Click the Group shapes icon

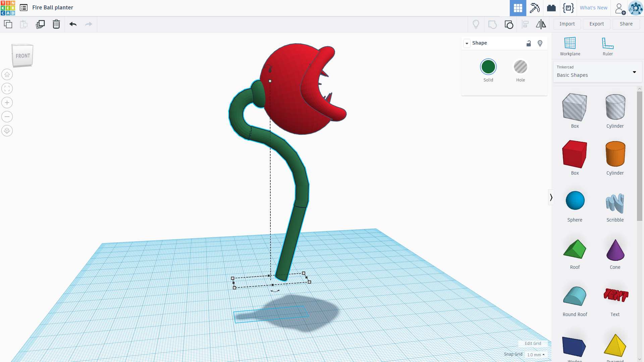click(492, 24)
